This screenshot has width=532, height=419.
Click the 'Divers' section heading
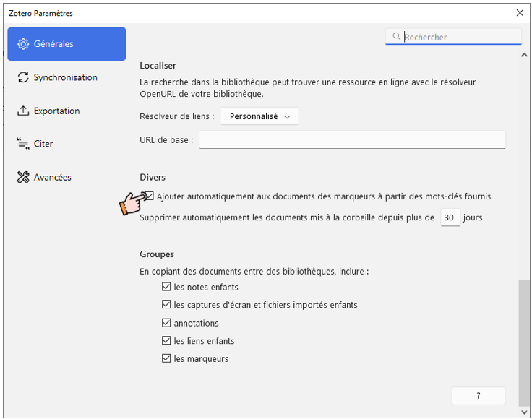[x=153, y=177]
